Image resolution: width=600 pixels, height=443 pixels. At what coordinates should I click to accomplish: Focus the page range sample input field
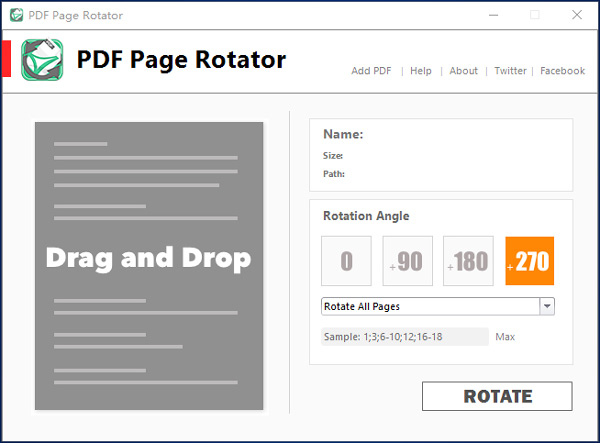[x=405, y=337]
